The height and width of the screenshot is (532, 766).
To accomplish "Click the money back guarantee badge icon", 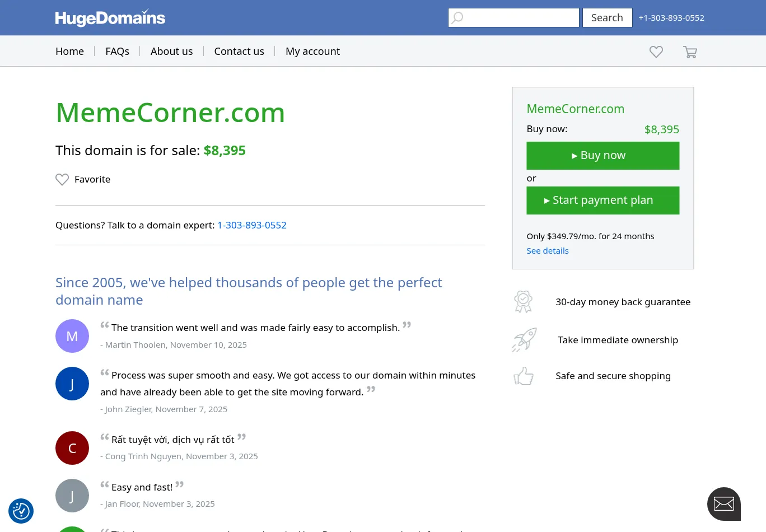I will coord(523,302).
